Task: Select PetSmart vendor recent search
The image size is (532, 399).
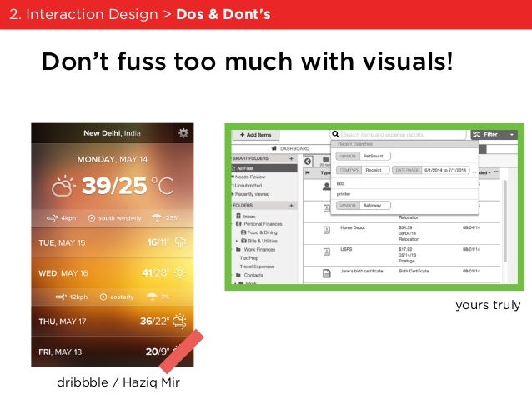Action: [363, 156]
